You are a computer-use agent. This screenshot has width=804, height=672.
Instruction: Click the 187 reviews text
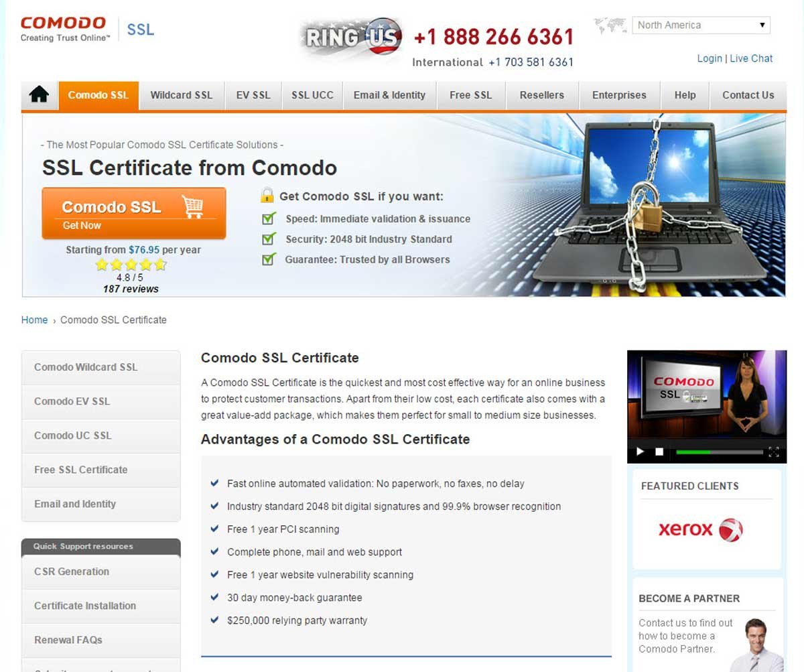131,289
